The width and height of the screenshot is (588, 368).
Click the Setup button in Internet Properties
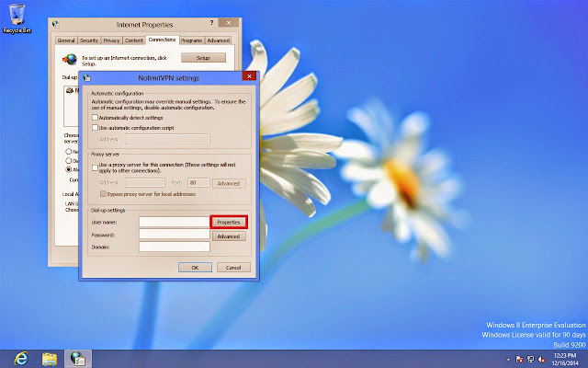click(203, 58)
